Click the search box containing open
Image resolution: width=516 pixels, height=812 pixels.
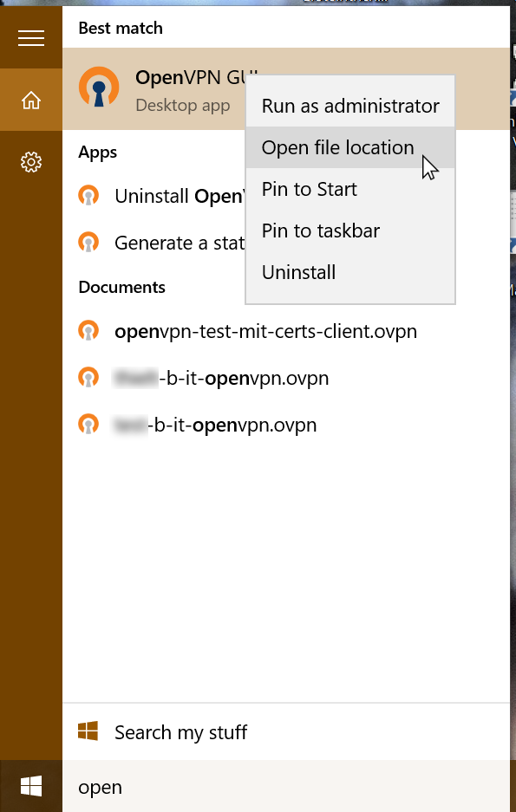click(286, 787)
